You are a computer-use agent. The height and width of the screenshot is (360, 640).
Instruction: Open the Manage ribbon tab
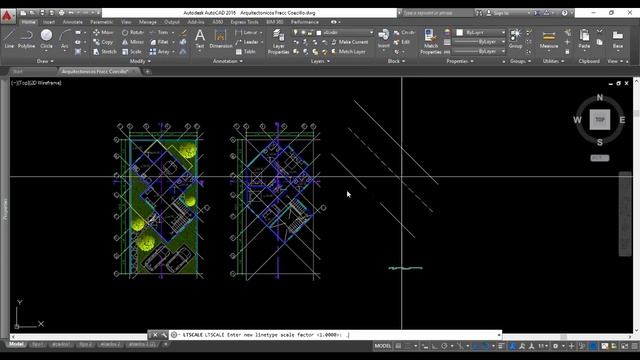point(147,22)
